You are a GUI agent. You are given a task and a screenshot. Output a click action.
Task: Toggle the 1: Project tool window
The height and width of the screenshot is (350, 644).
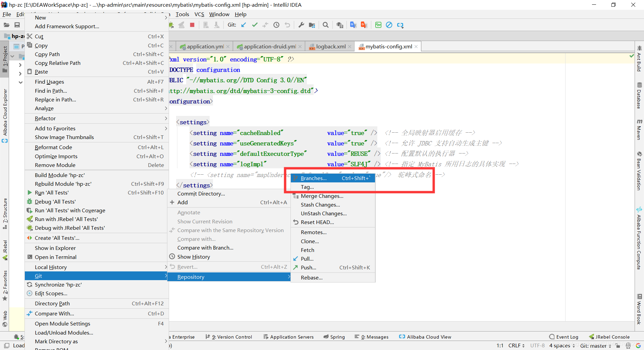(5, 60)
